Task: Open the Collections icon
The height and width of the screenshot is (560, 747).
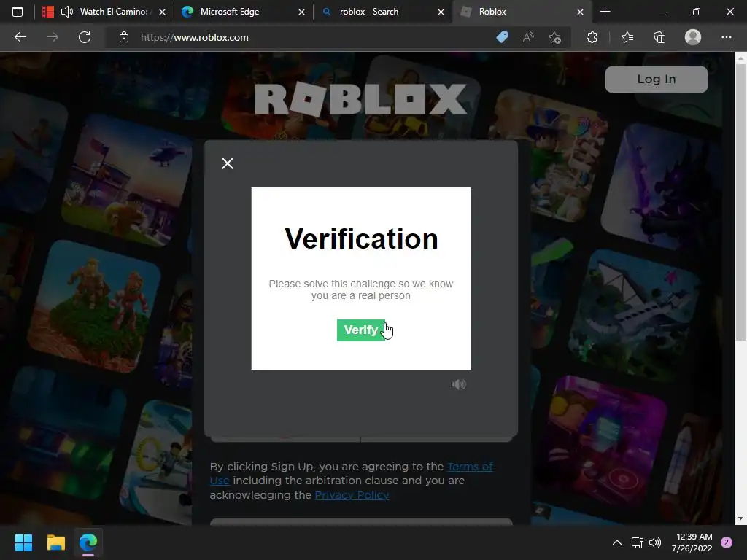Action: tap(659, 37)
